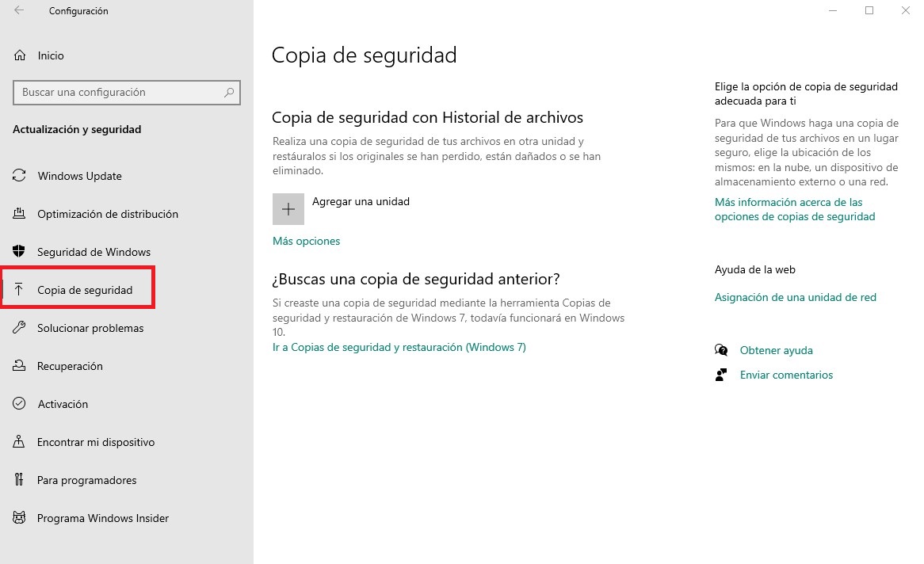
Task: Go to Recuperación section
Action: pyautogui.click(x=70, y=366)
